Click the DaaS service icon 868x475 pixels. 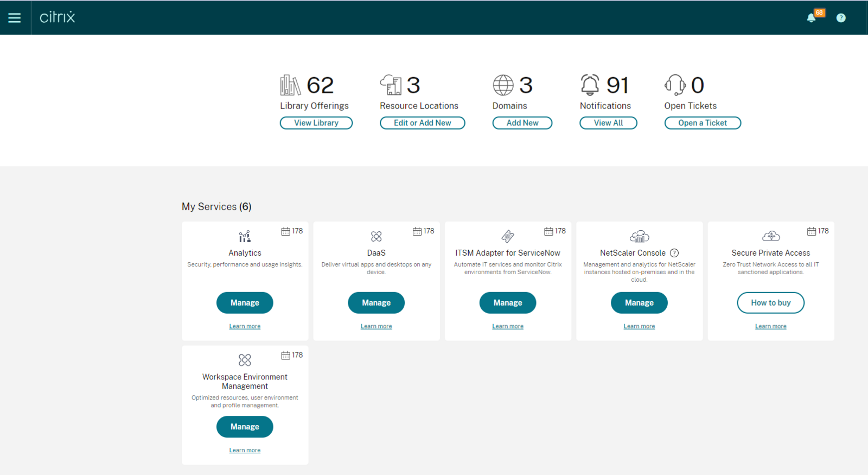tap(376, 237)
